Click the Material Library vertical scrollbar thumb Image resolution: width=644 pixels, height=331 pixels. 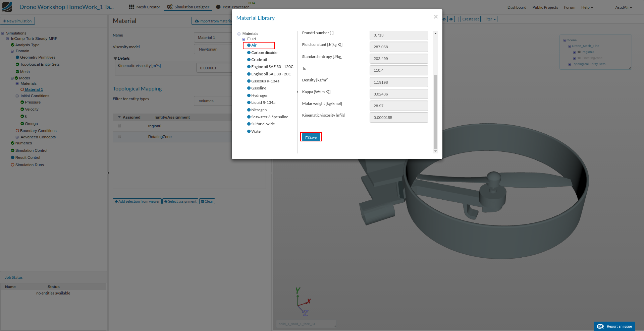pyautogui.click(x=435, y=111)
